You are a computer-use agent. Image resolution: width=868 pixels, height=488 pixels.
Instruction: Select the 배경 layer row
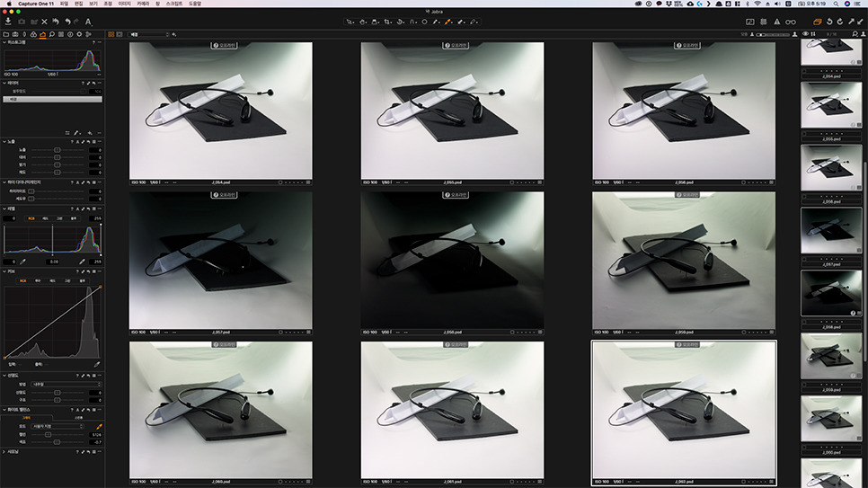pyautogui.click(x=53, y=99)
